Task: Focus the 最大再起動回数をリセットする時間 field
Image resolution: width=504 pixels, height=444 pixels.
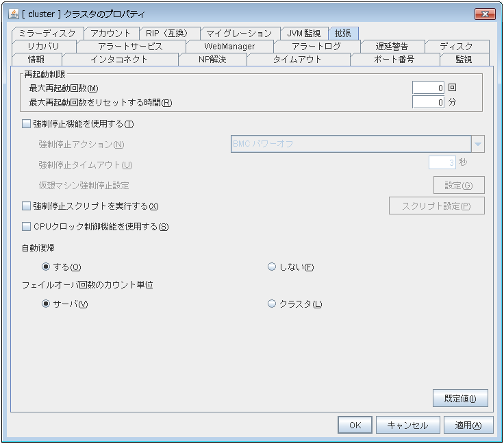Action: [429, 102]
